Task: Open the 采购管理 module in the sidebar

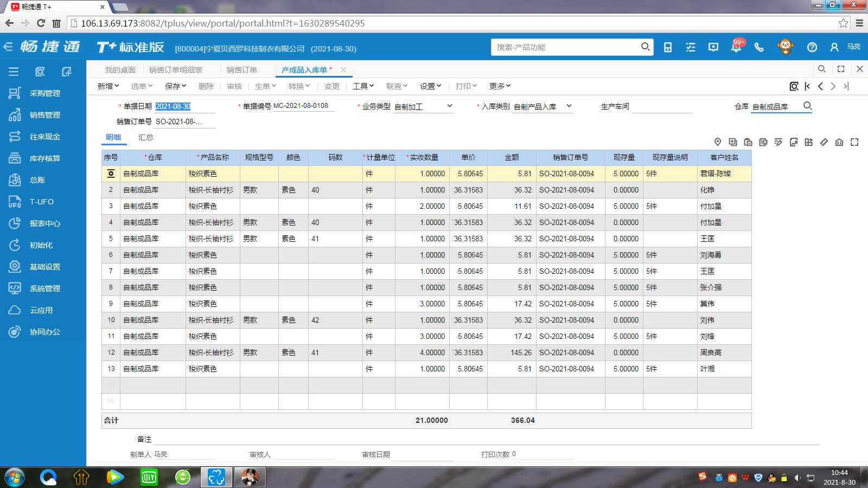Action: click(44, 93)
